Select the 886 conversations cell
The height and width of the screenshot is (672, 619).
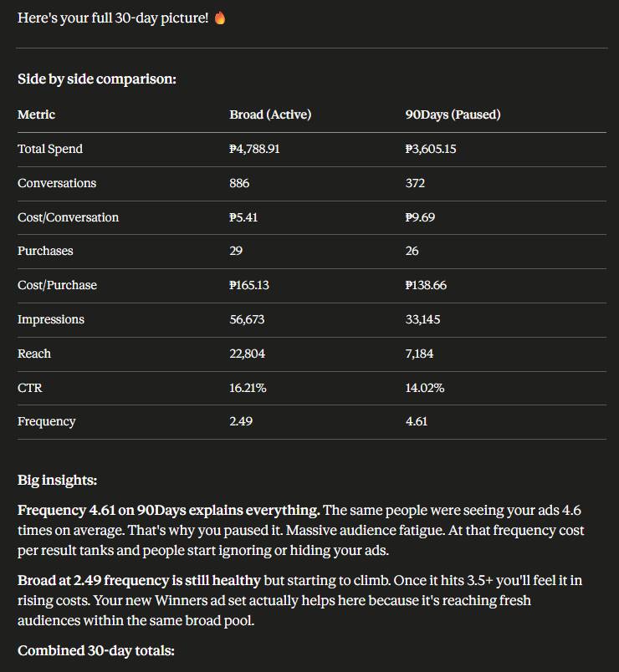pyautogui.click(x=239, y=183)
